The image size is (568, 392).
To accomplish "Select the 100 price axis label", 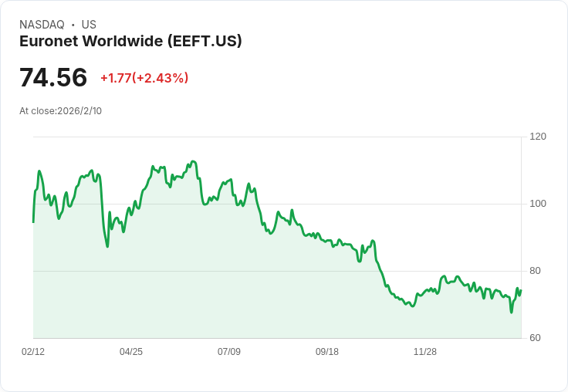I will click(x=538, y=204).
